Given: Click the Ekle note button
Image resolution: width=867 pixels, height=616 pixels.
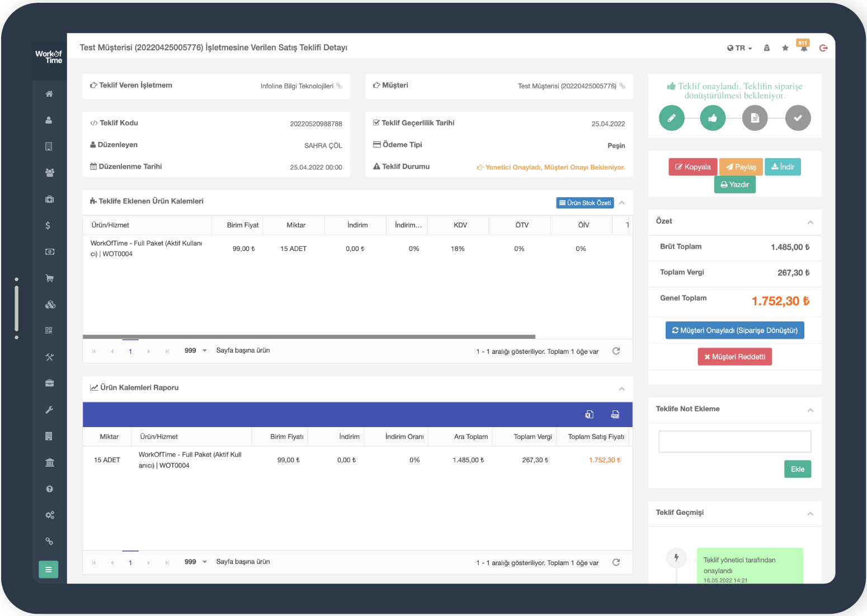Looking at the screenshot, I should point(798,469).
